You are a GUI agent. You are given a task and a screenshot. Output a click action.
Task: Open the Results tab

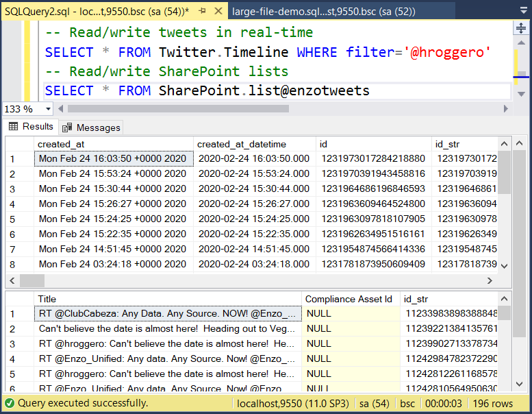pyautogui.click(x=31, y=126)
